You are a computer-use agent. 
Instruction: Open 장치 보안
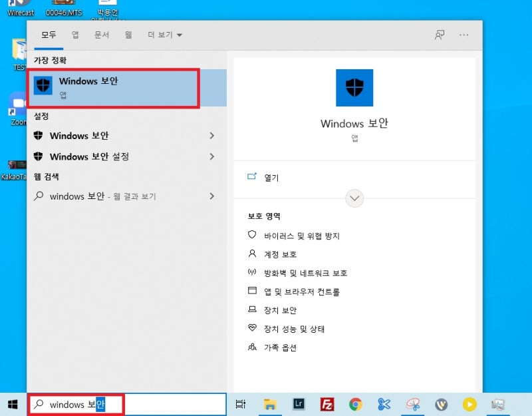coord(280,310)
